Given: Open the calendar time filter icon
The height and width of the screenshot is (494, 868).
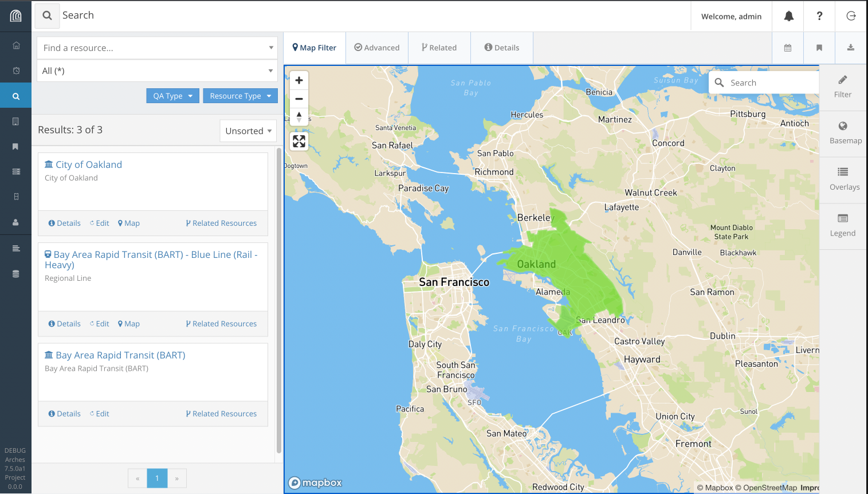Looking at the screenshot, I should (x=788, y=48).
